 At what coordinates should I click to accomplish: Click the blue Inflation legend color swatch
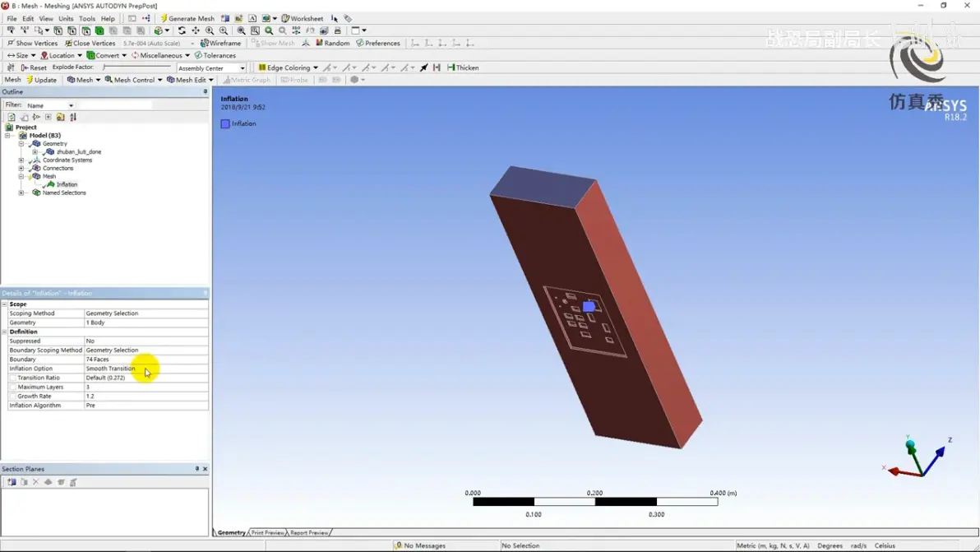(x=225, y=123)
